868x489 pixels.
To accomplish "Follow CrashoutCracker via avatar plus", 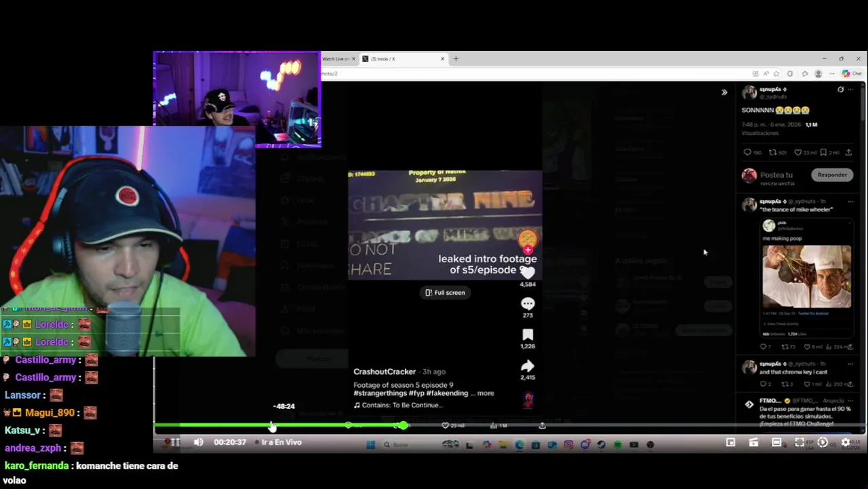I will pyautogui.click(x=528, y=251).
